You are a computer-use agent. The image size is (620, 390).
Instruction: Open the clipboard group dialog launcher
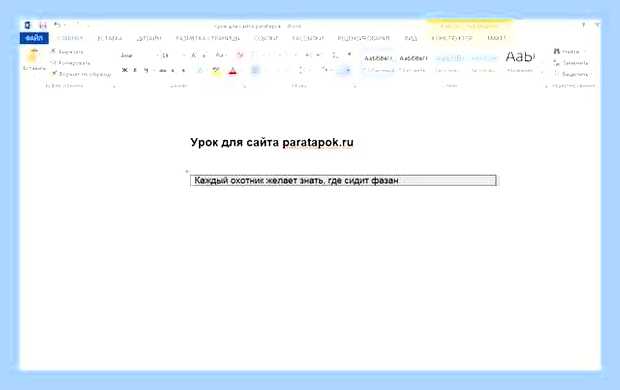click(x=114, y=86)
